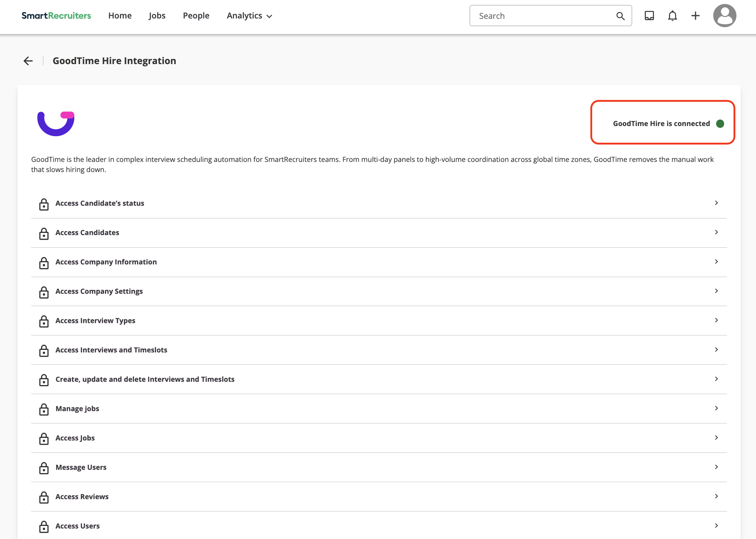Click the lock icon for Access Interviews and Timeslots
756x539 pixels.
click(44, 351)
